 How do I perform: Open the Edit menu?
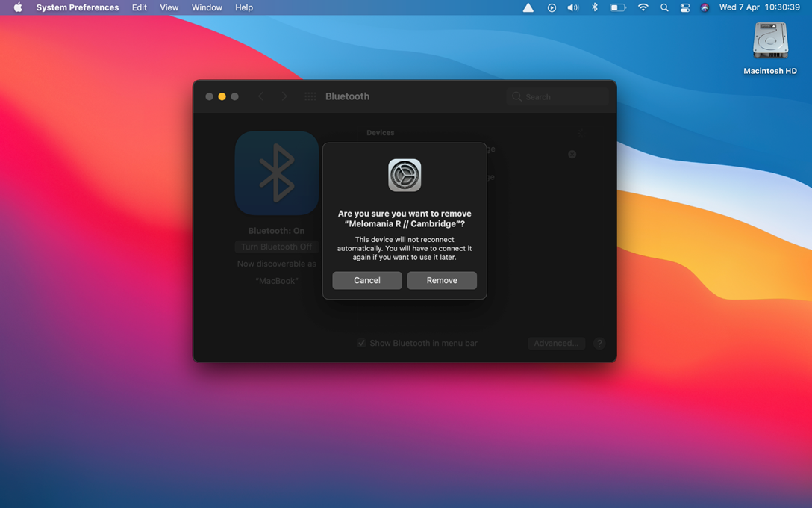pyautogui.click(x=140, y=7)
